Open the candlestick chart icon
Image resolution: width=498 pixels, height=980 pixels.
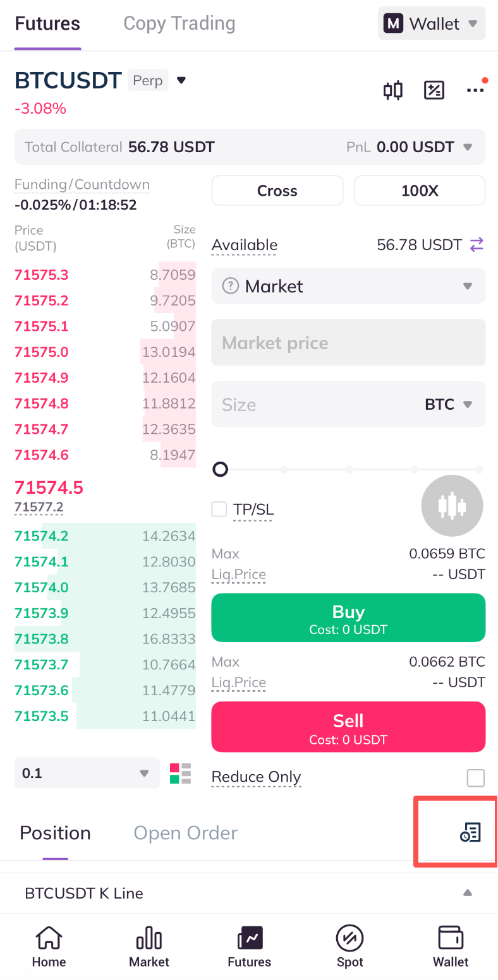(x=393, y=90)
